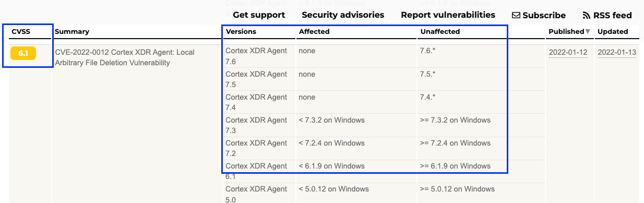The height and width of the screenshot is (203, 644).
Task: Select Cortex XDR Agent 7.6 version cell
Action: pyautogui.click(x=256, y=56)
